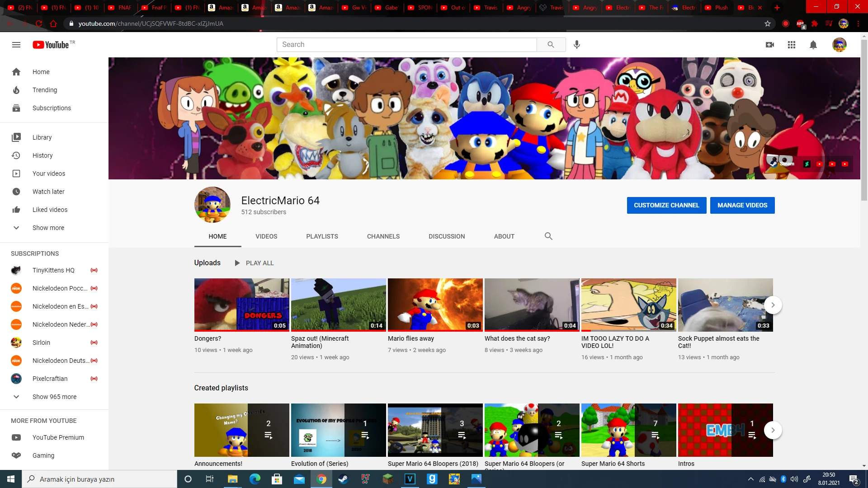
Task: Open Steam from the taskbar
Action: tap(343, 479)
